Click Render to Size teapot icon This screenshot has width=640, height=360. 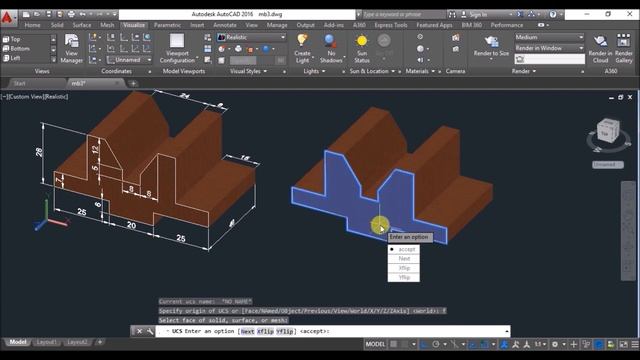click(491, 42)
